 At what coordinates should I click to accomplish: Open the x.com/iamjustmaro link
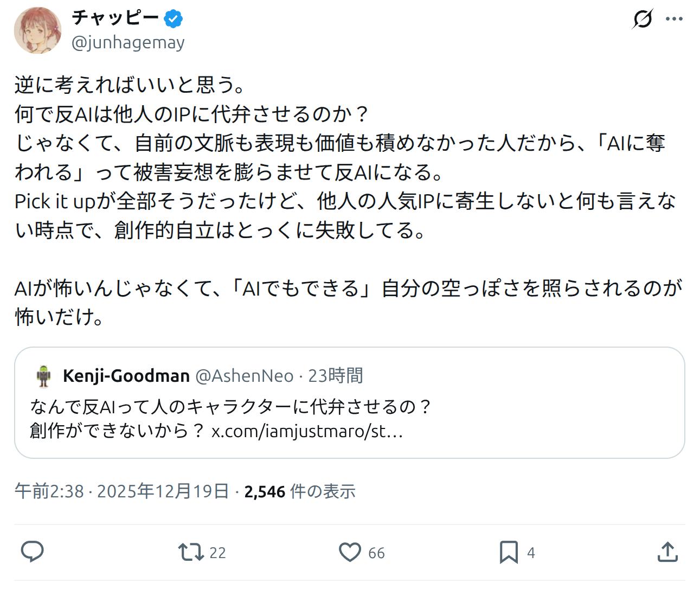[x=306, y=431]
